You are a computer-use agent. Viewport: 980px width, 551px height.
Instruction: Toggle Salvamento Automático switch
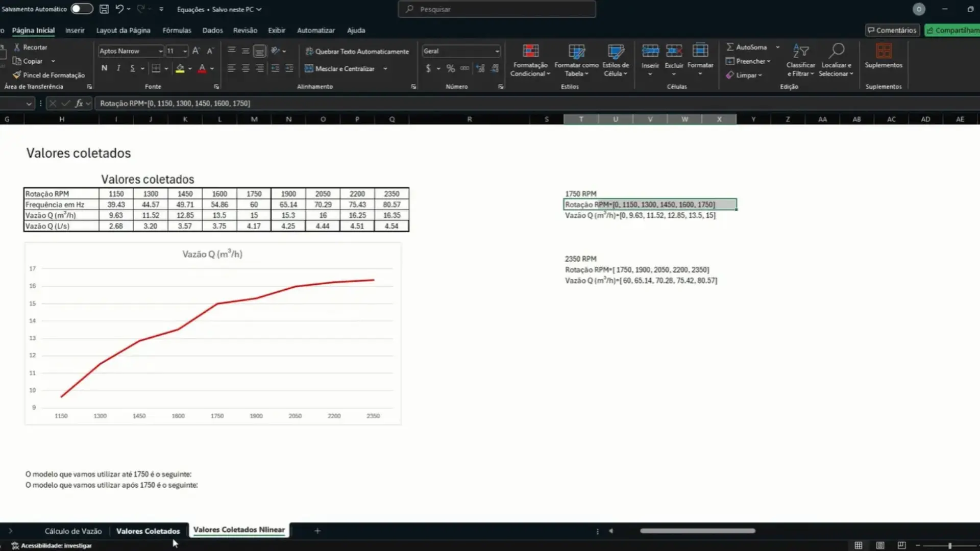click(82, 9)
